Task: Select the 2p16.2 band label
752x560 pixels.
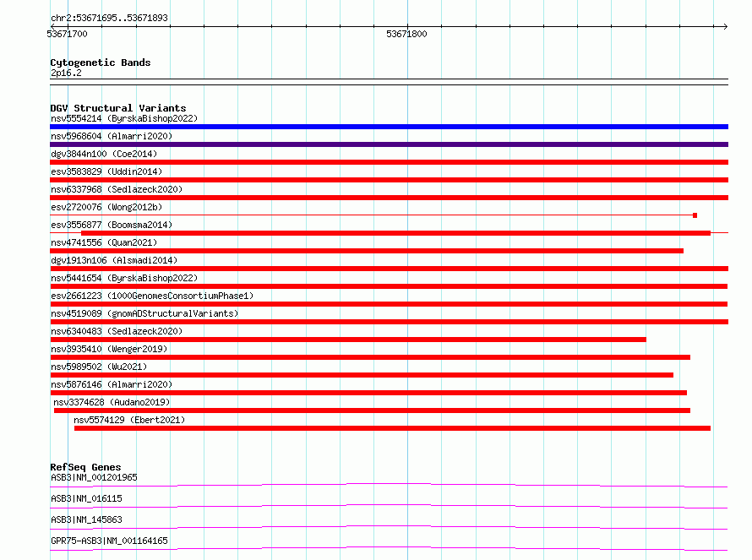Action: [66, 73]
